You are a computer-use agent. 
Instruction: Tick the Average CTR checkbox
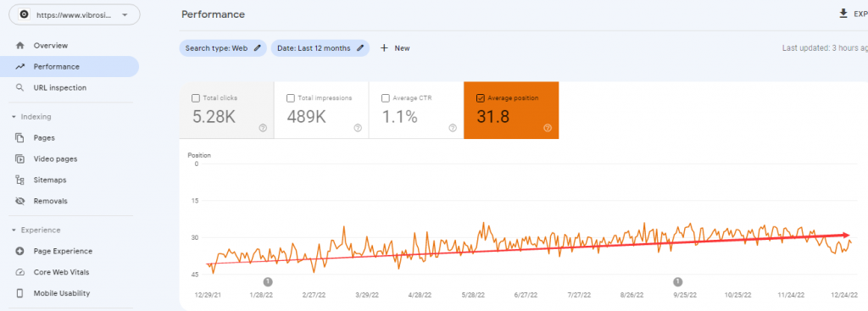[x=386, y=98]
